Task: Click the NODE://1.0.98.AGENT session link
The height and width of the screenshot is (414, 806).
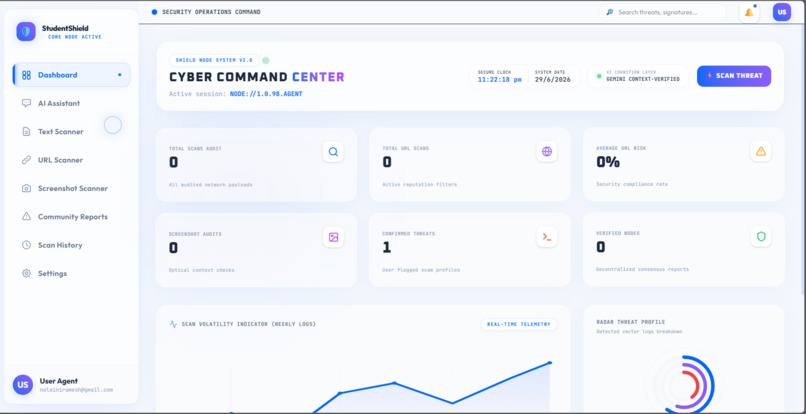Action: [x=266, y=94]
